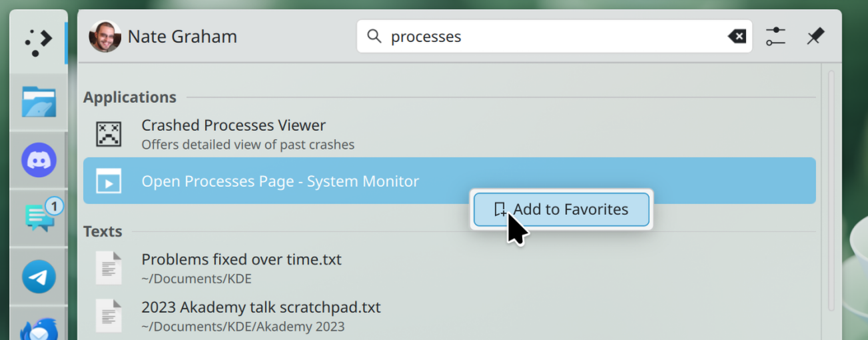
Task: Click Nate Graham's user avatar
Action: pyautogui.click(x=105, y=37)
